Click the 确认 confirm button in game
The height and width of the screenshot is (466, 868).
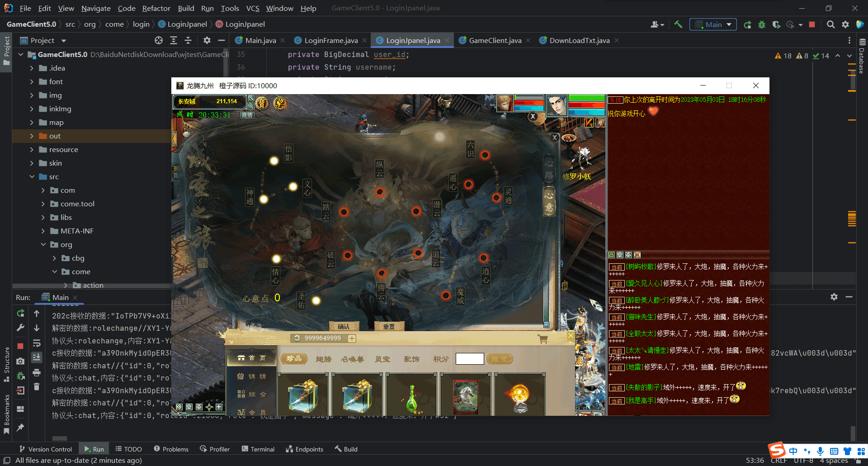click(x=344, y=327)
